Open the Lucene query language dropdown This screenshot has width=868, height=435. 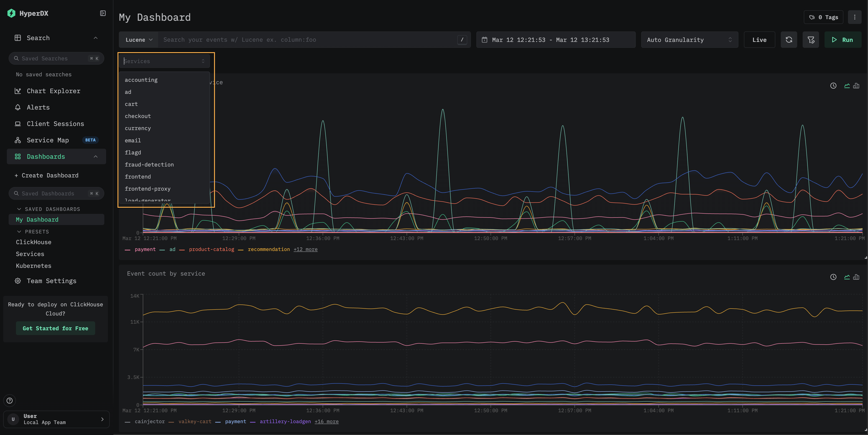138,40
